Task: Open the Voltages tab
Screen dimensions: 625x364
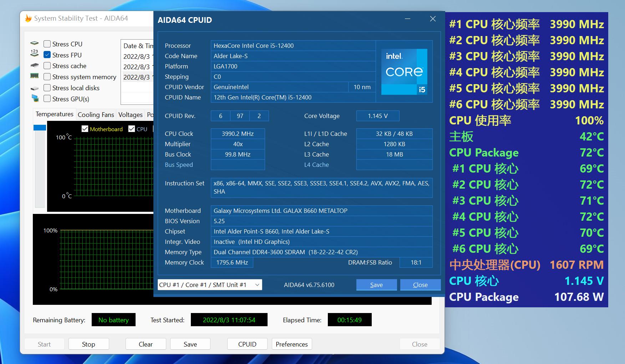Action: coord(130,115)
